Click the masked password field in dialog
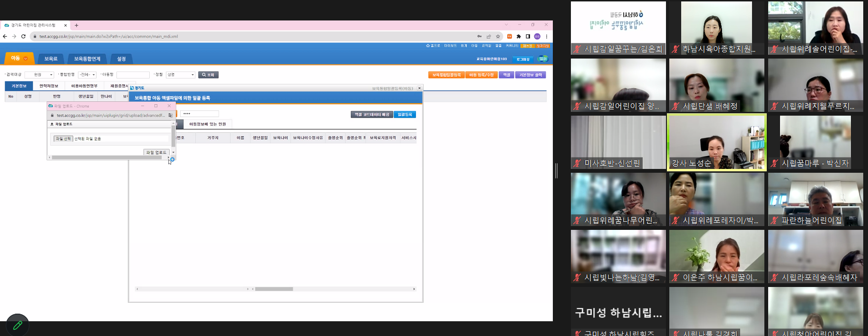 point(199,114)
